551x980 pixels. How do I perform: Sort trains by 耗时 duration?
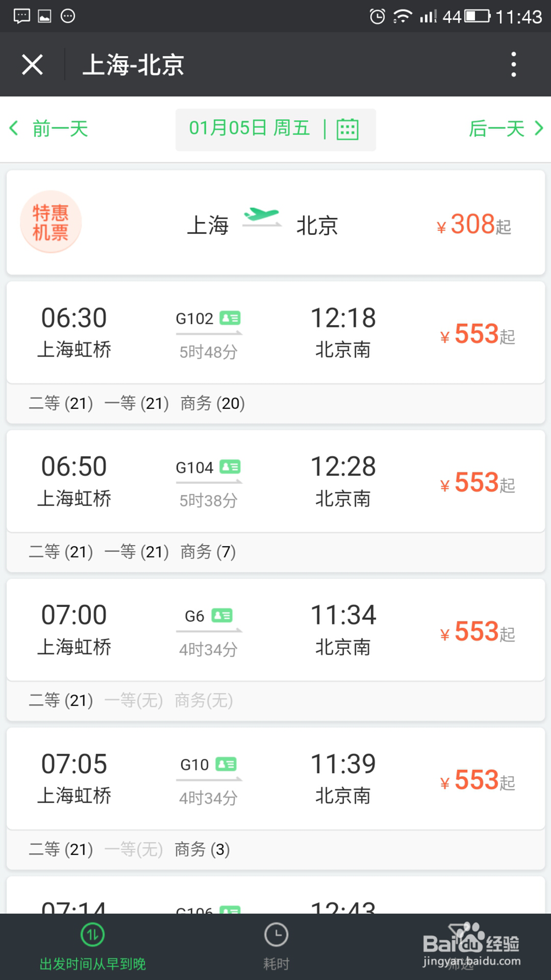[x=276, y=947]
